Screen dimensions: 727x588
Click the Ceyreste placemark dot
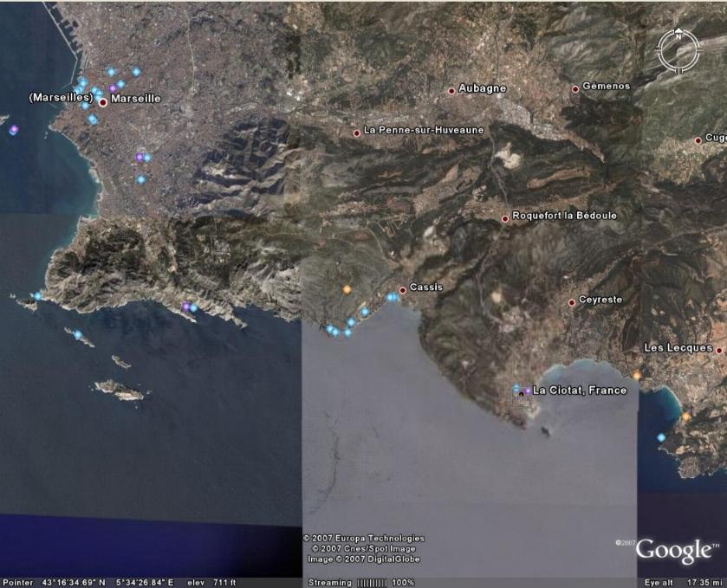click(x=572, y=302)
